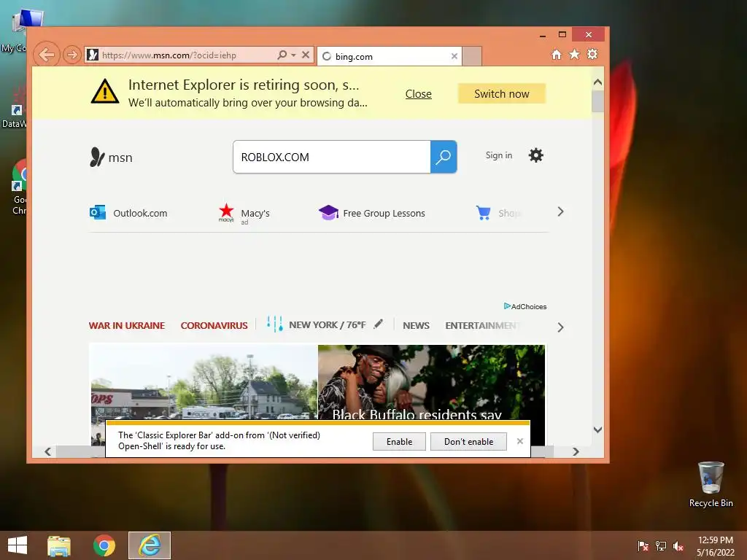Click the horizontal scrollbar right arrow
Image resolution: width=747 pixels, height=560 pixels.
click(x=576, y=451)
